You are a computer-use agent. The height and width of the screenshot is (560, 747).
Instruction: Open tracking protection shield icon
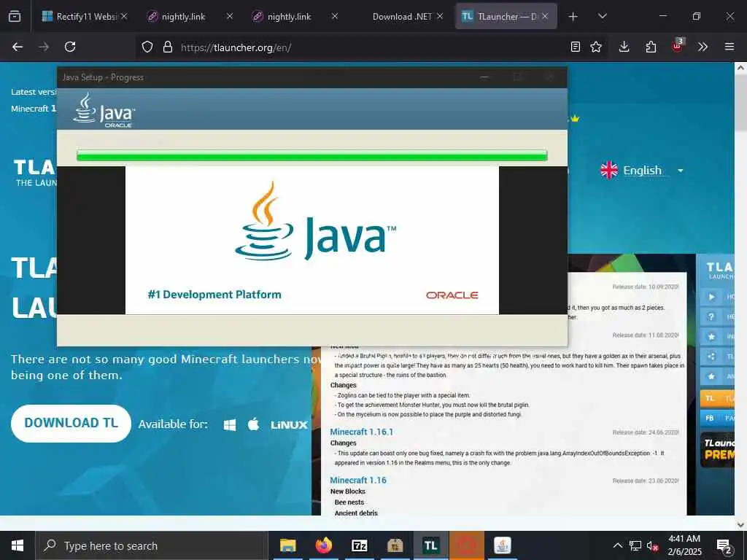coord(147,47)
